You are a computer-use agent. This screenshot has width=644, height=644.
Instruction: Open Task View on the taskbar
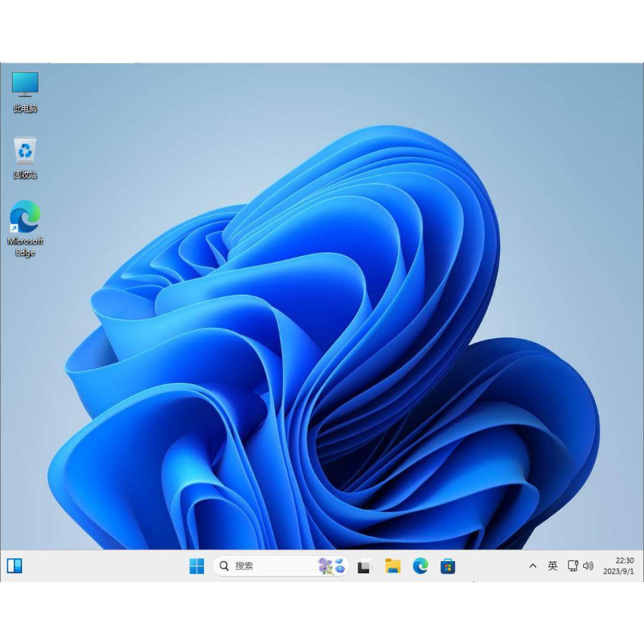pyautogui.click(x=364, y=566)
